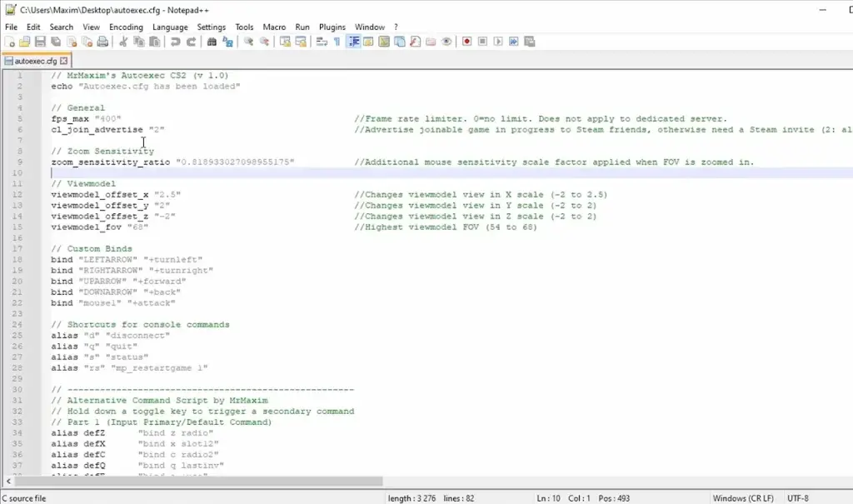Toggle Show All Characters pilcrow button
Viewport: 853px width, 504px height.
[x=337, y=42]
